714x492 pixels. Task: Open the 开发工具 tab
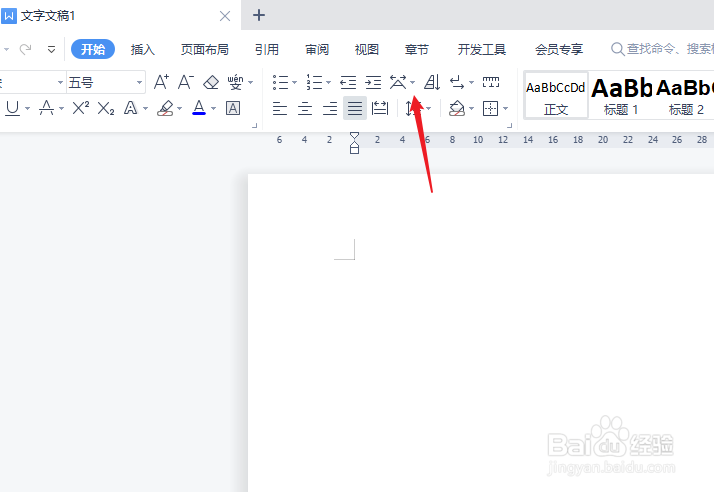coord(482,49)
